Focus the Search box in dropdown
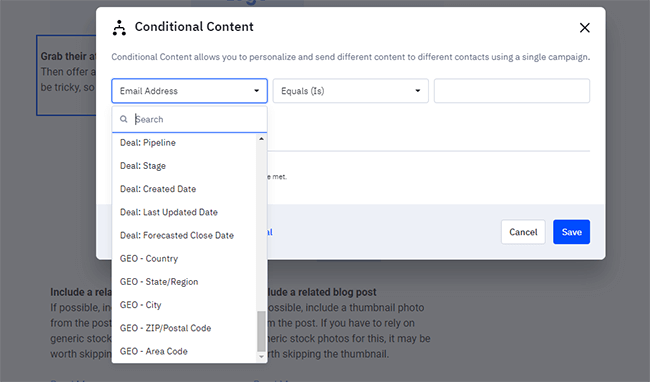This screenshot has height=382, width=650. click(x=189, y=119)
